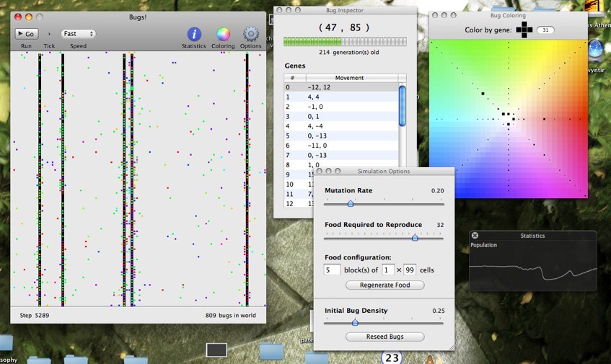The height and width of the screenshot is (364, 611).
Task: Click the food height field showing 99
Action: tap(410, 270)
